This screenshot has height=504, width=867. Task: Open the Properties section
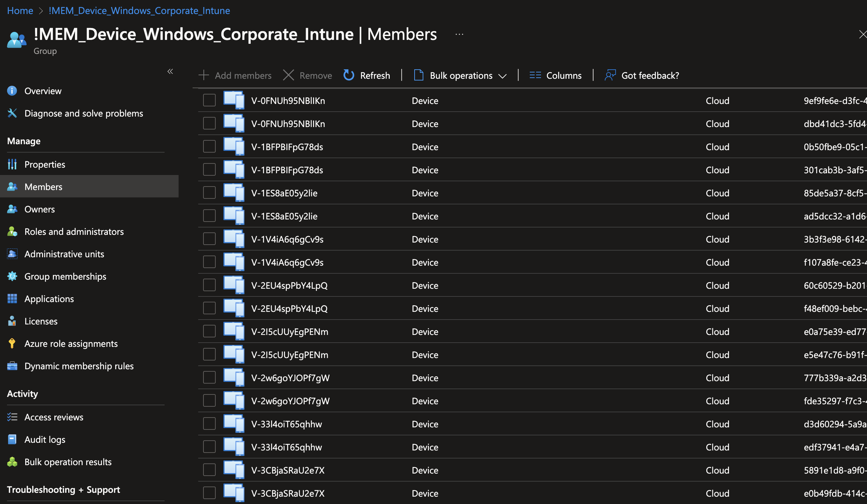(44, 163)
